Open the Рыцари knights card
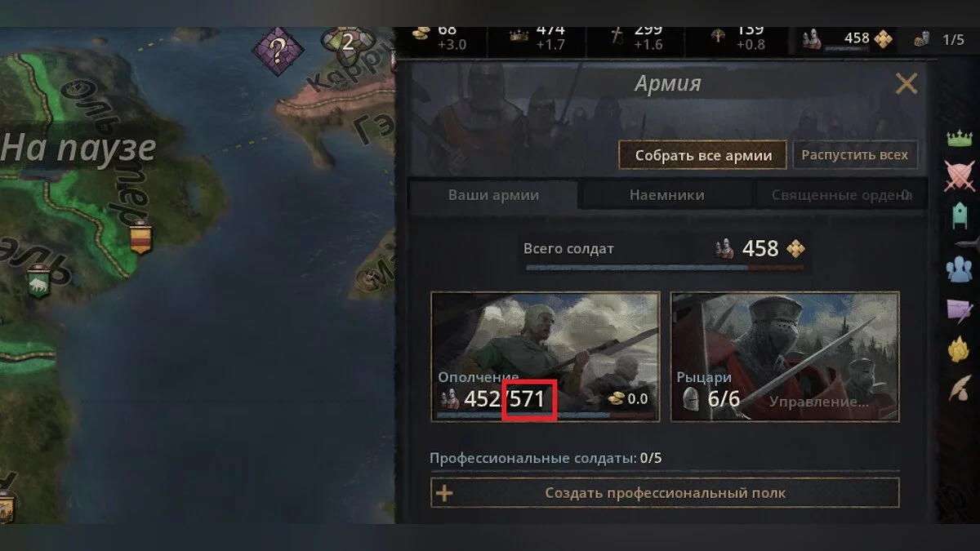This screenshot has height=551, width=980. (785, 357)
